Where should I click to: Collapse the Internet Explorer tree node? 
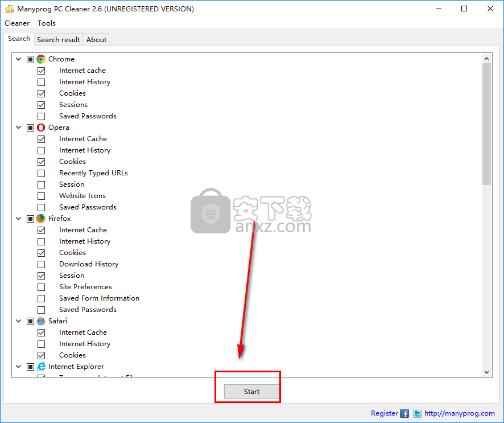(19, 367)
